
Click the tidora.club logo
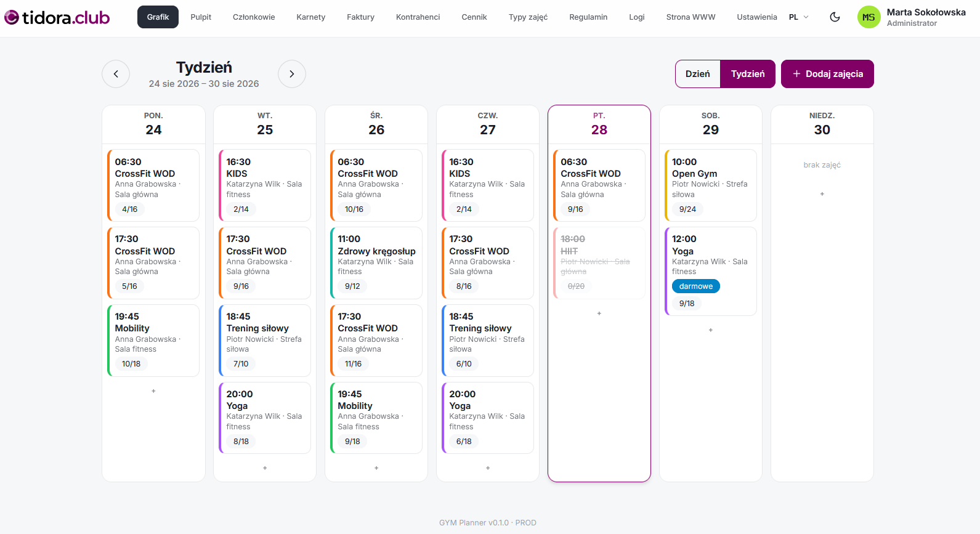[57, 17]
